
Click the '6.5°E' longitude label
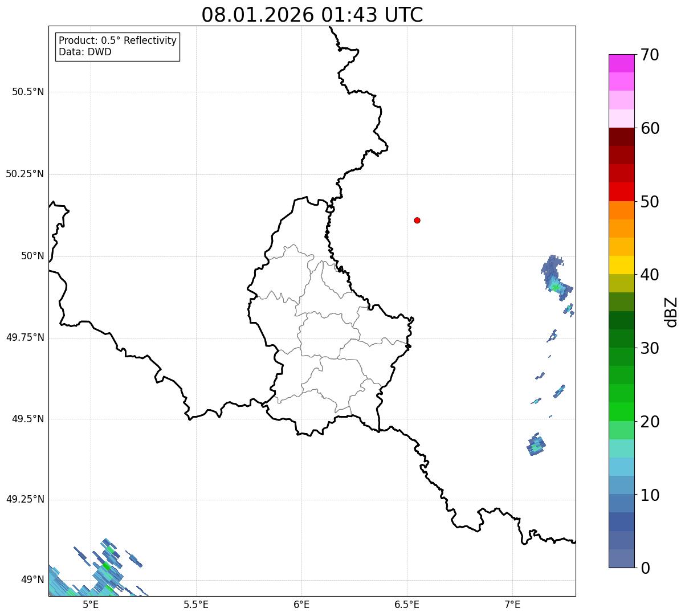pos(407,605)
